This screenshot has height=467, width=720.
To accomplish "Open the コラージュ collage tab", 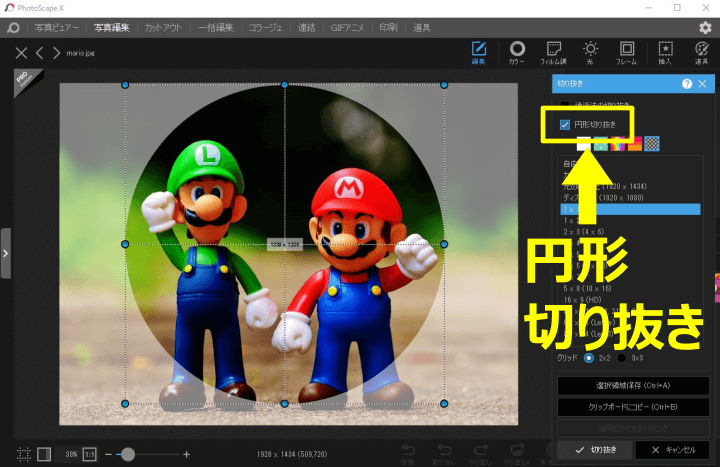I will (265, 28).
